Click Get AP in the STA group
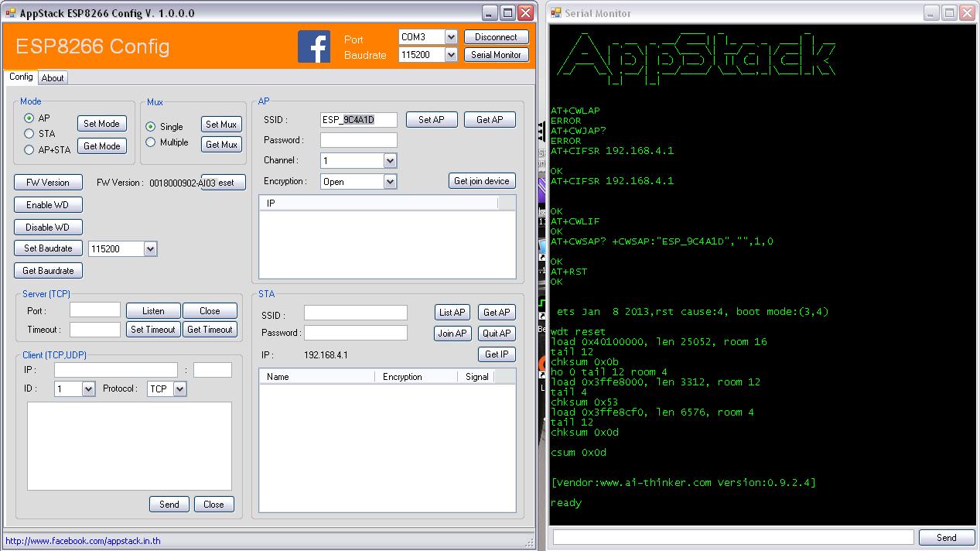 [497, 313]
